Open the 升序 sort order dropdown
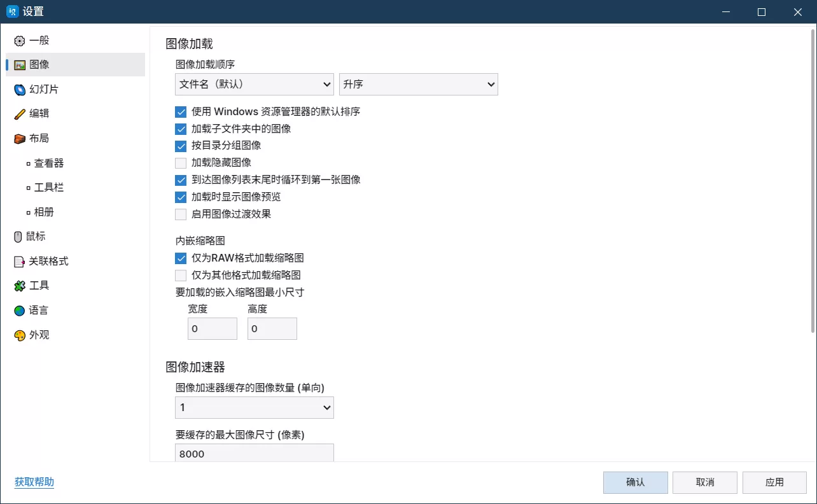Image resolution: width=817 pixels, height=504 pixels. pyautogui.click(x=418, y=84)
